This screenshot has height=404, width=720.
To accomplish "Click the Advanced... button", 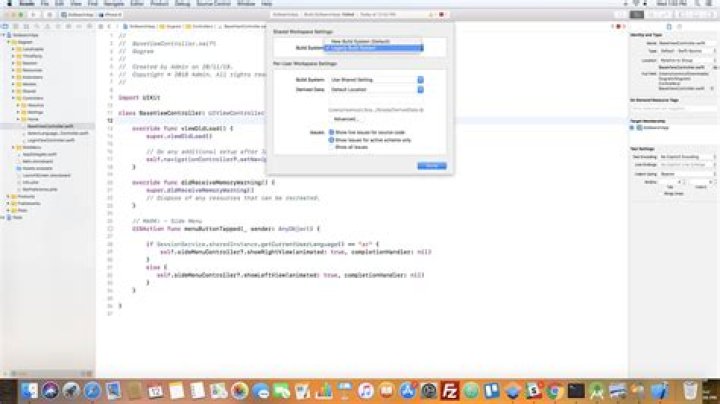I will 345,119.
